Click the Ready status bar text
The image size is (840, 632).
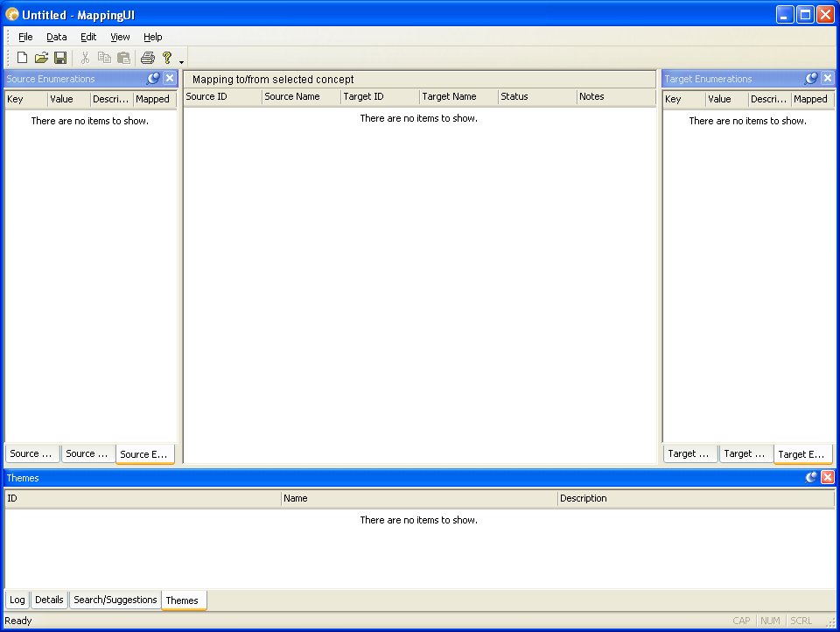(18, 621)
